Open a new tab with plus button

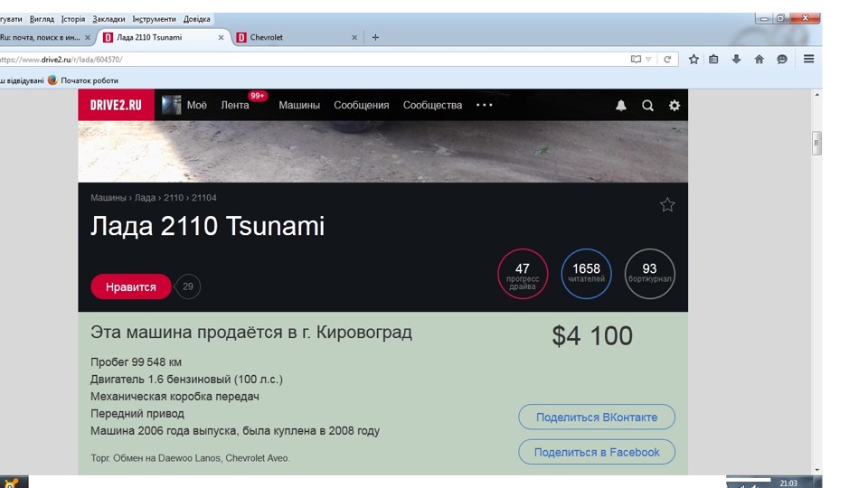pyautogui.click(x=375, y=38)
